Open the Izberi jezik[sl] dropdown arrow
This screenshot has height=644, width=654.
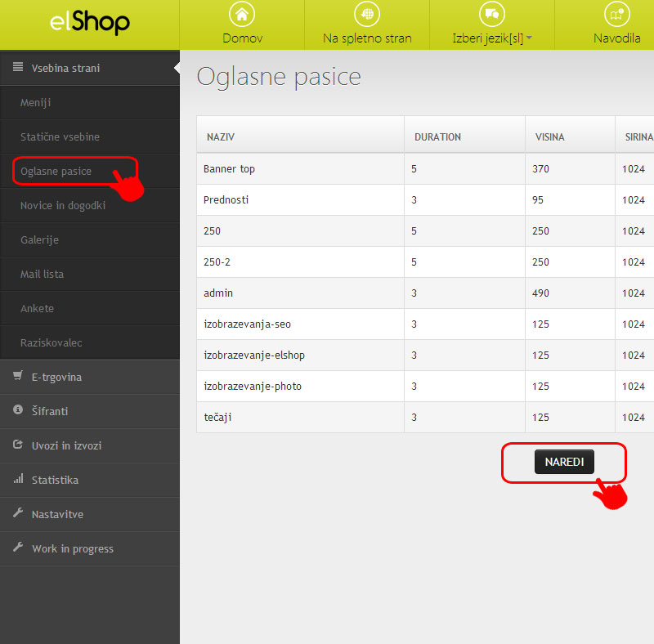tap(529, 38)
